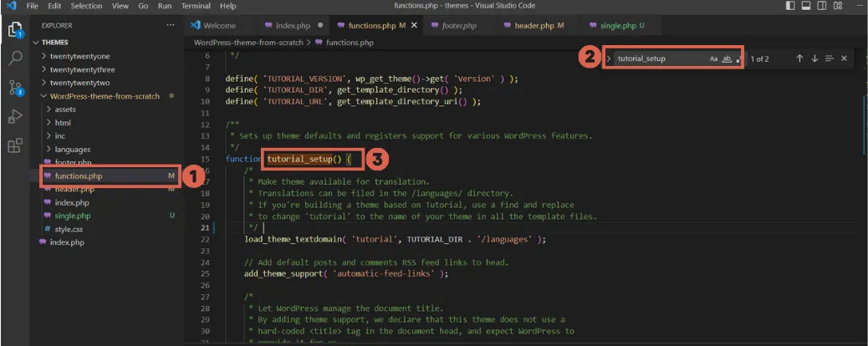
Task: Switch to the footer.php editor tab
Action: [x=459, y=25]
